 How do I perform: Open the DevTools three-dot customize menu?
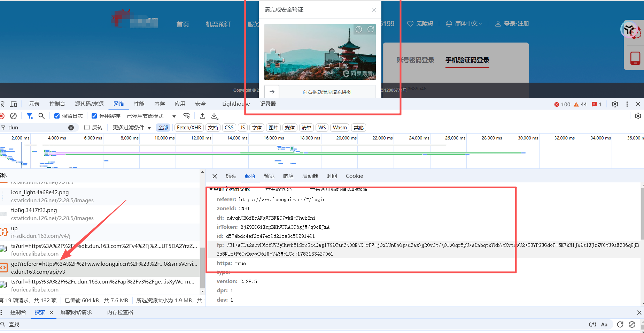click(627, 104)
